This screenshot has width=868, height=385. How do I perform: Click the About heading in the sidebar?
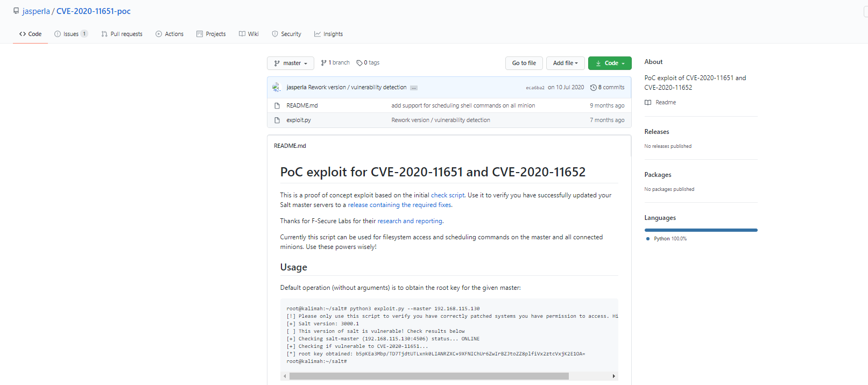(x=654, y=62)
